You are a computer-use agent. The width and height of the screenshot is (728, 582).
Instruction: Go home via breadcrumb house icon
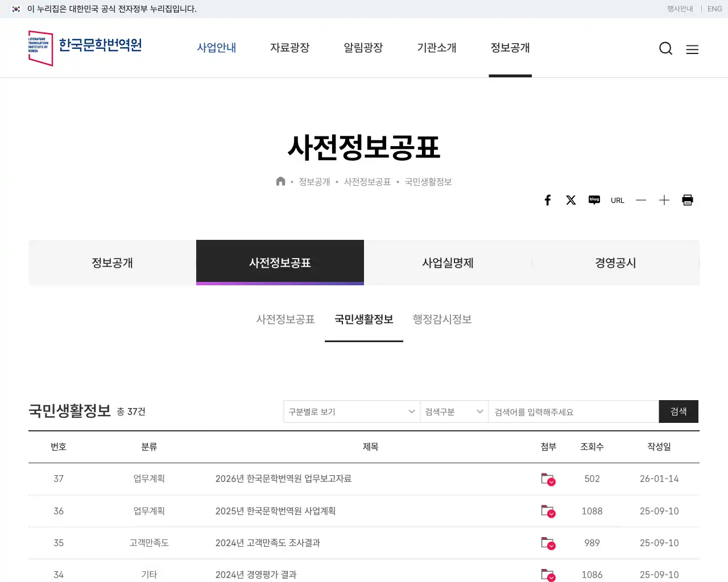[280, 181]
